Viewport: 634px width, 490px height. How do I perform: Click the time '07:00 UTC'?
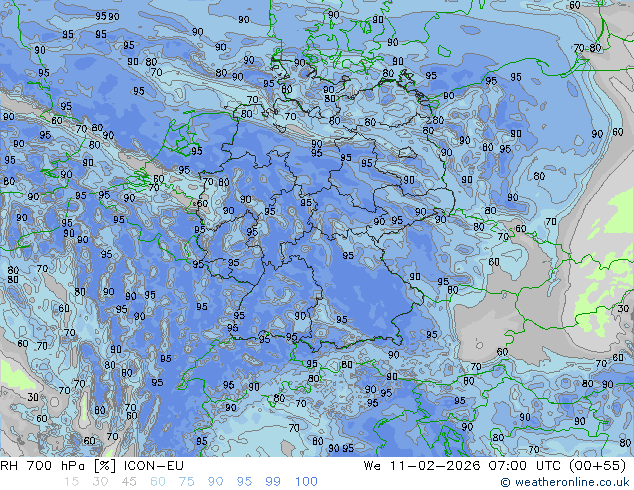[x=524, y=466]
